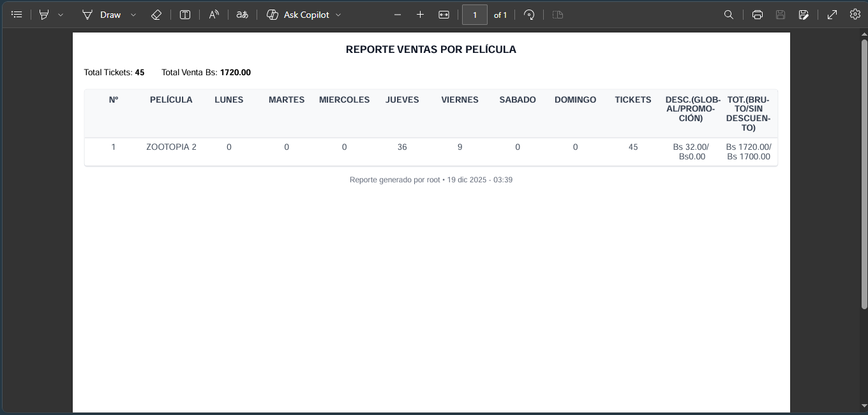Open the document table of contents panel
Screen dimensions: 868x415
[17, 14]
